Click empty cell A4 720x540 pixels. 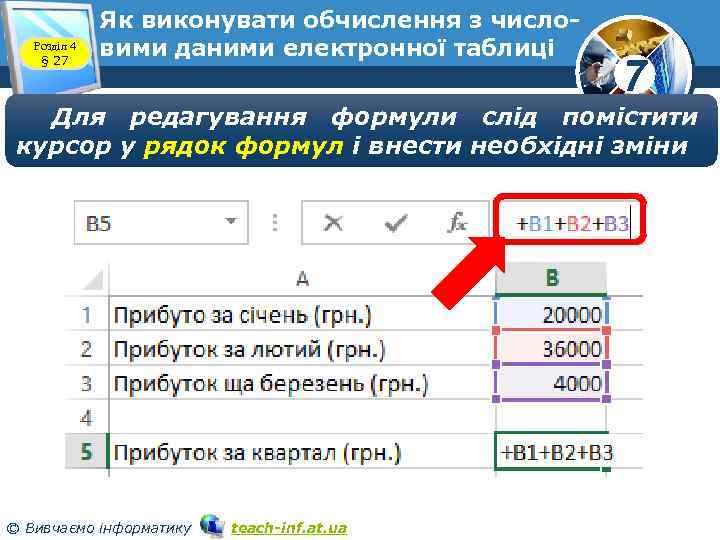coord(302,417)
